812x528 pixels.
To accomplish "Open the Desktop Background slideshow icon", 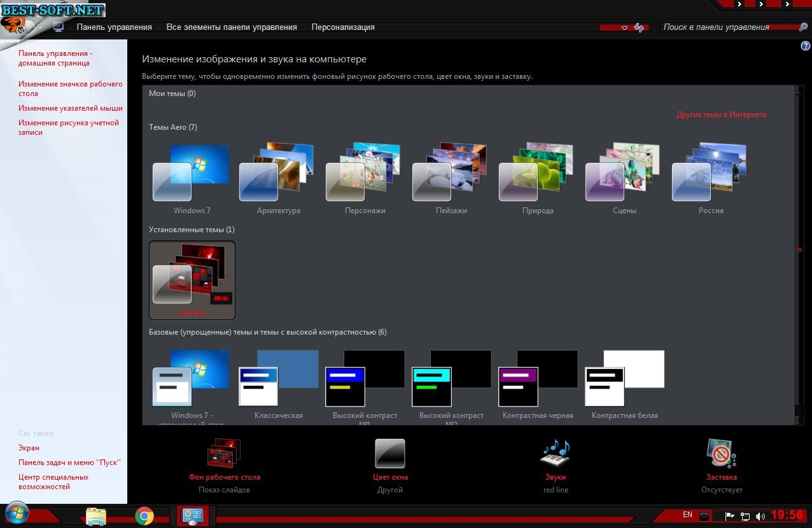I will pyautogui.click(x=224, y=454).
